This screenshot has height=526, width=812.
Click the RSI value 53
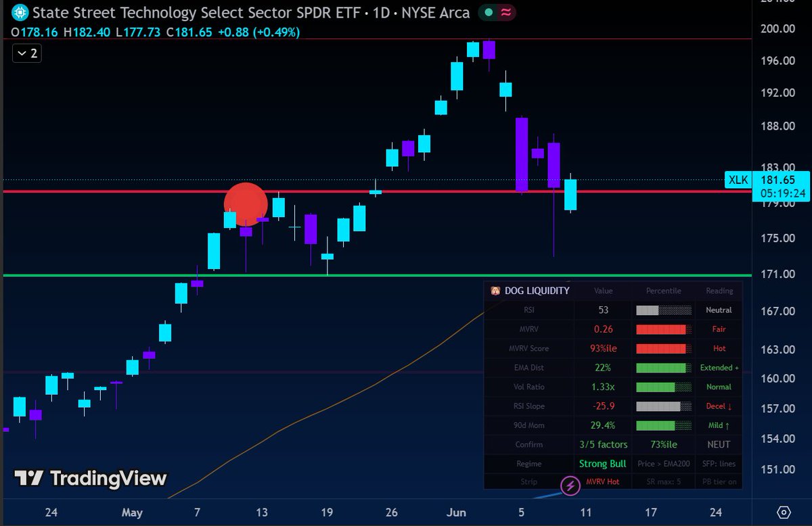click(603, 310)
